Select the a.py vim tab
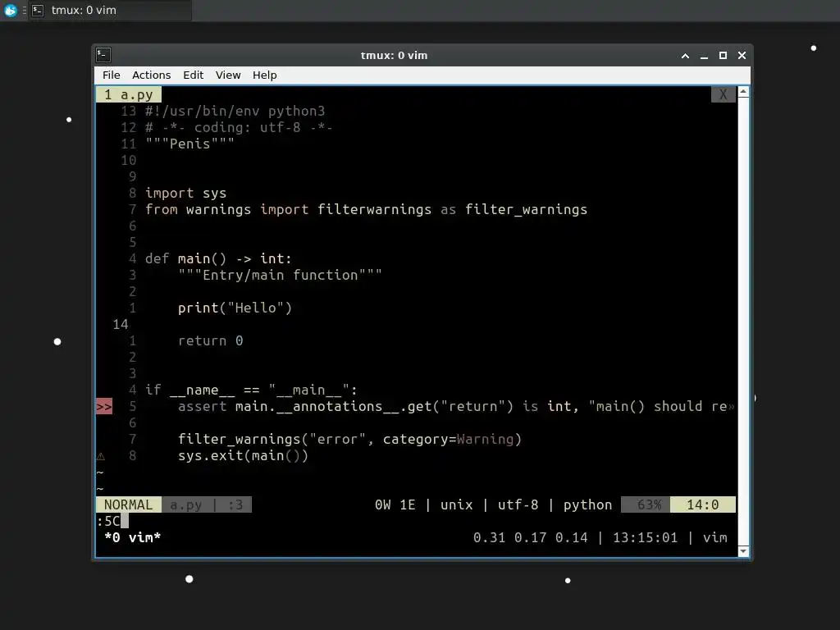 (x=129, y=95)
